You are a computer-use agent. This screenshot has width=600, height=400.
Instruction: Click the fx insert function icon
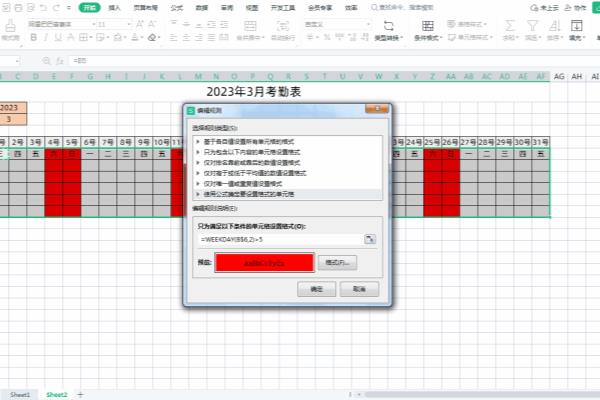click(x=59, y=61)
